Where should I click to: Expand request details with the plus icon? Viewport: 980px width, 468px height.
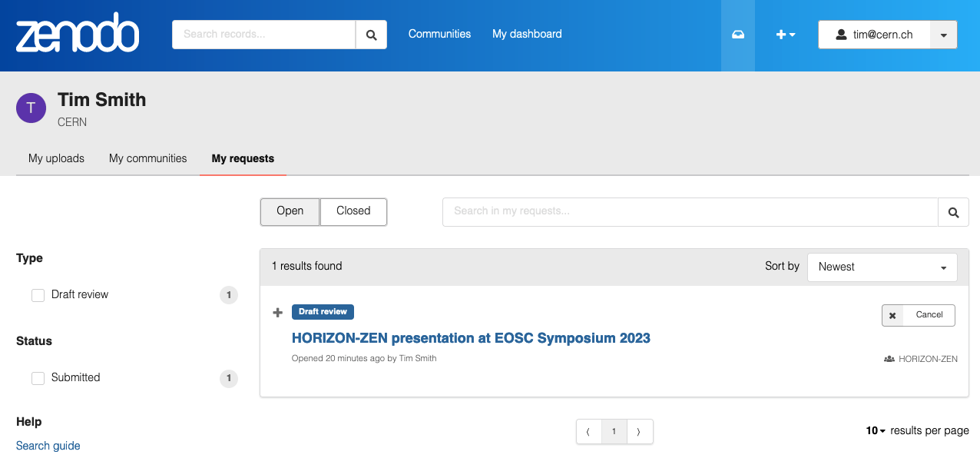[x=278, y=312]
